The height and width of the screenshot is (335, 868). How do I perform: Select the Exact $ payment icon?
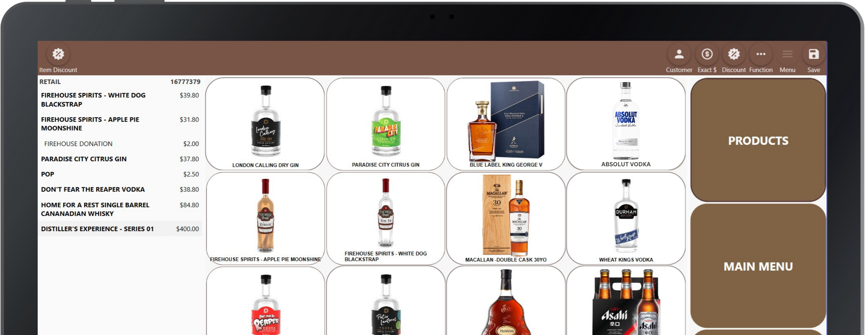pos(707,54)
